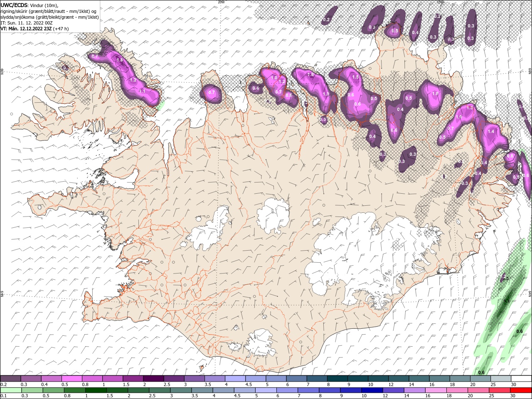
Task: Pick the snow legend swatch starting at 6
Action: [296, 378]
